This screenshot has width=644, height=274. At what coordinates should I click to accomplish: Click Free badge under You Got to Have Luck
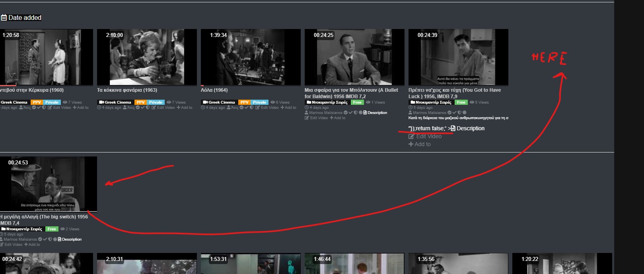[x=461, y=102]
